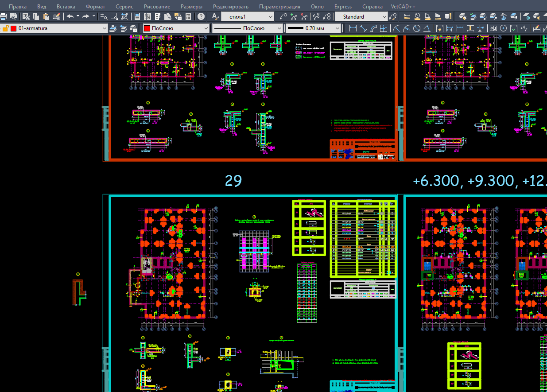Open the Сервис menu
This screenshot has width=547, height=392.
[x=124, y=6]
